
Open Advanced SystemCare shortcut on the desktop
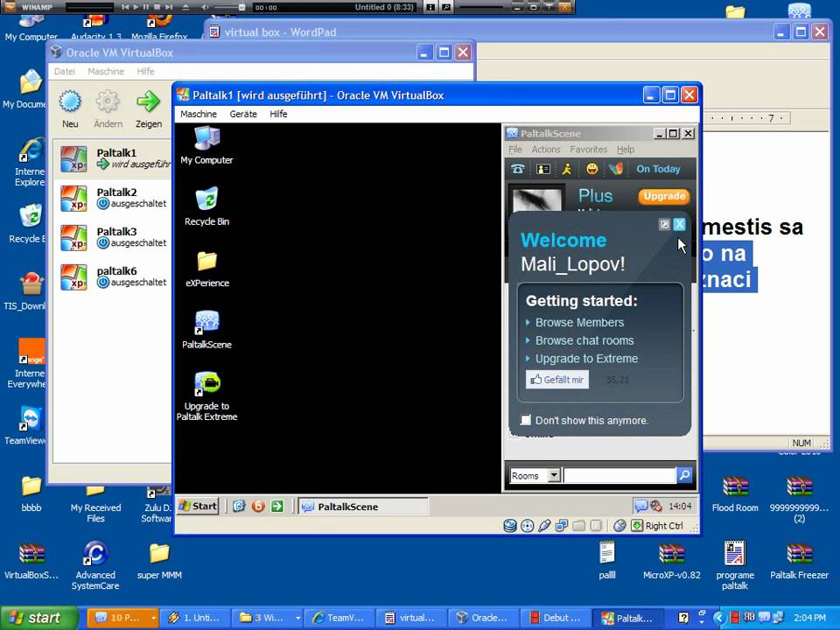tap(95, 566)
